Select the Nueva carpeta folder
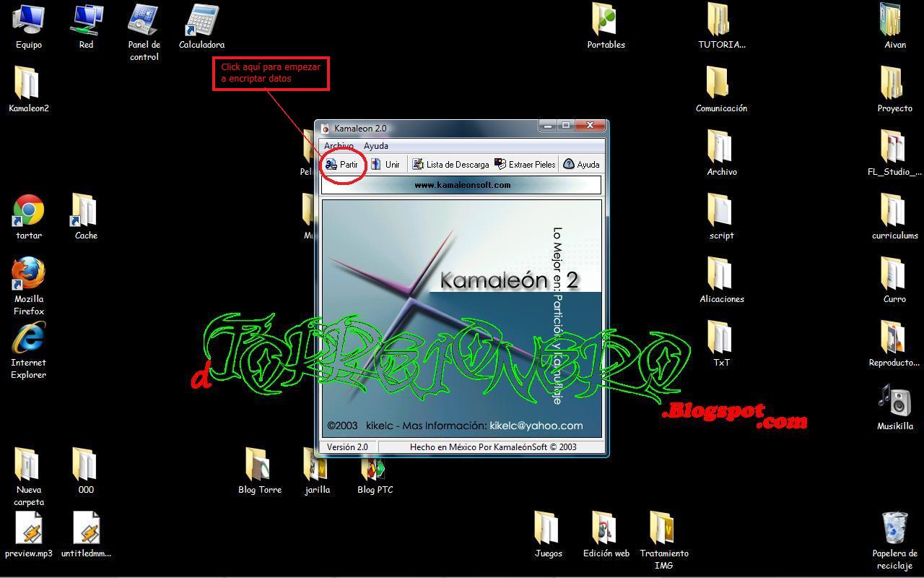This screenshot has width=924, height=578. [29, 478]
